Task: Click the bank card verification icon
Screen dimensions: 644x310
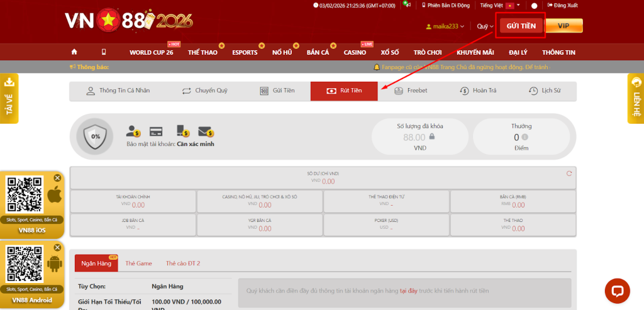Action: (x=156, y=131)
